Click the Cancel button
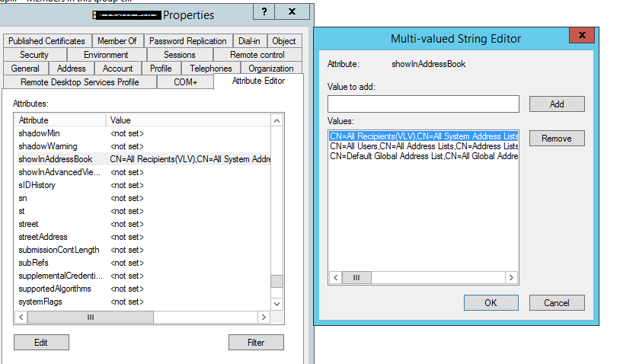 557,303
